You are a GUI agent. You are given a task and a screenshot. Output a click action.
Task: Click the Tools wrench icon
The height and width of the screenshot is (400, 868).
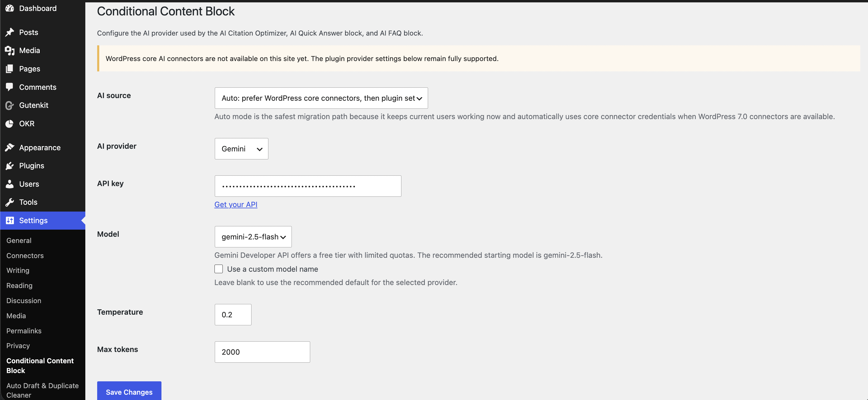9,202
